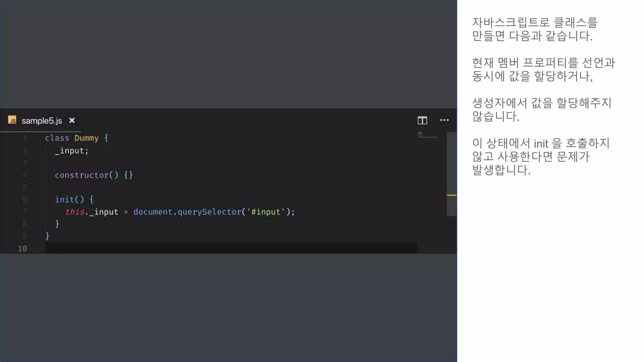Select the sample5.js editor tab

[41, 121]
